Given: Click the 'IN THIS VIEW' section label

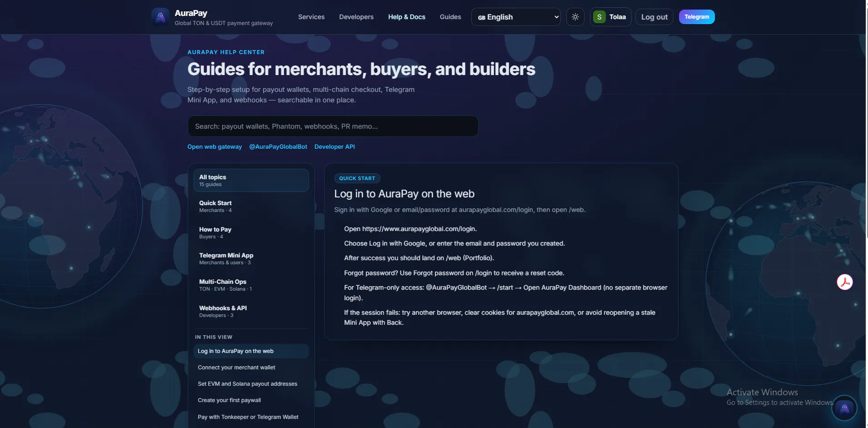Looking at the screenshot, I should click(214, 337).
